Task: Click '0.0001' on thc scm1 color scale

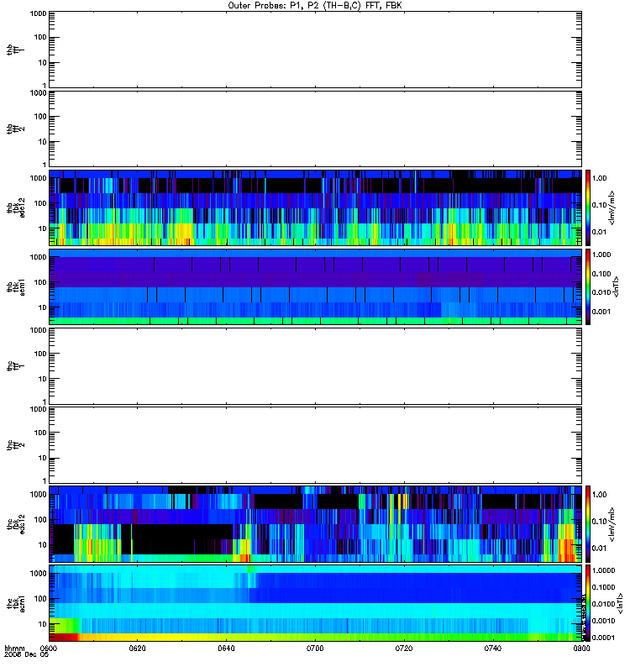Action: (x=603, y=638)
